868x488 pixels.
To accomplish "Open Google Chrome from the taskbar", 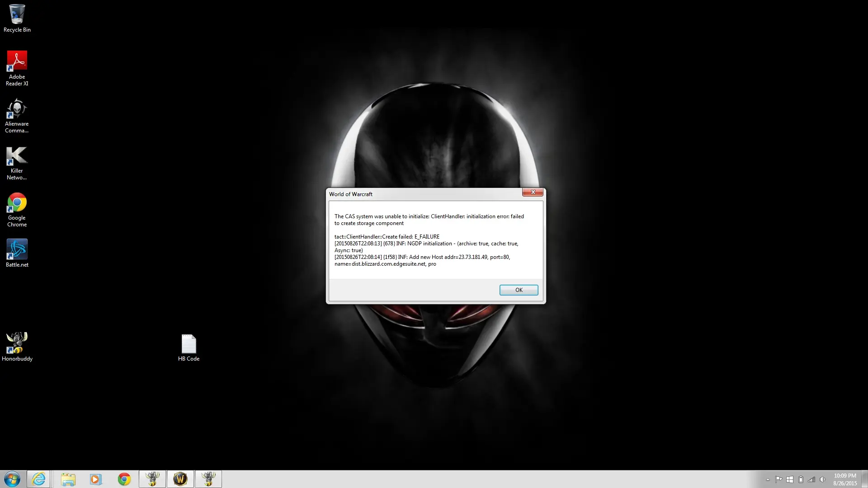I will click(x=124, y=479).
